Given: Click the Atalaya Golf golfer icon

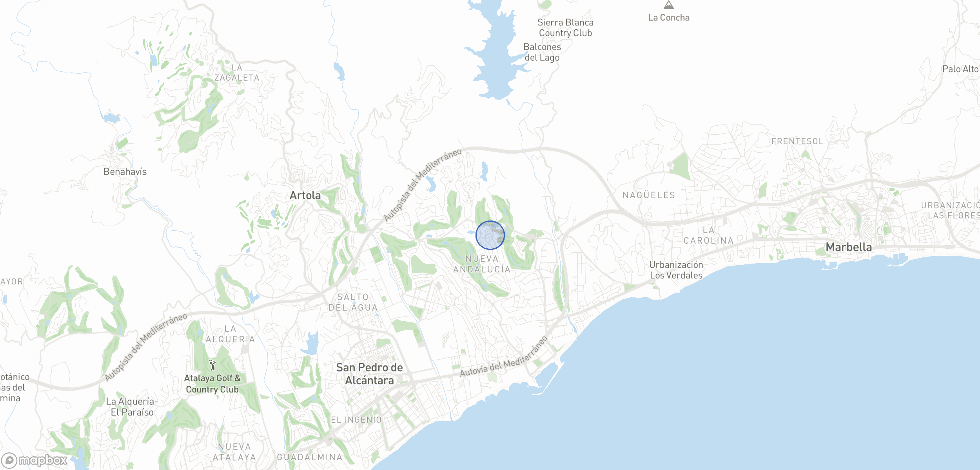Looking at the screenshot, I should pyautogui.click(x=212, y=365).
